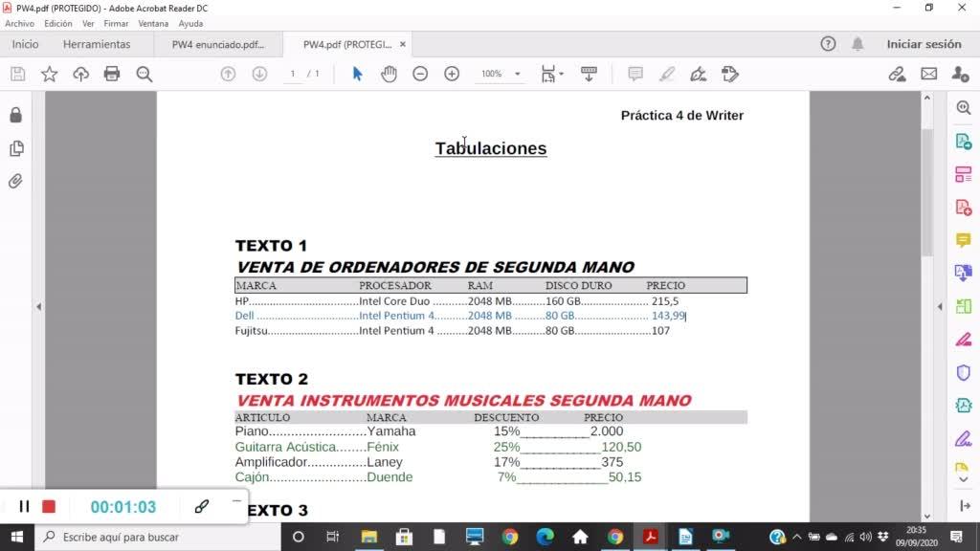Minimize the recording control bar

coord(236,500)
